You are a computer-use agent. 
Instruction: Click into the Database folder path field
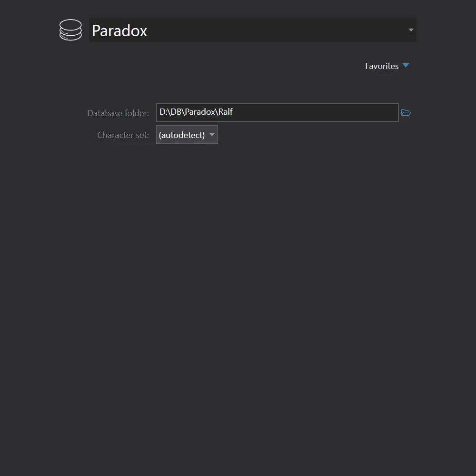[x=277, y=113]
